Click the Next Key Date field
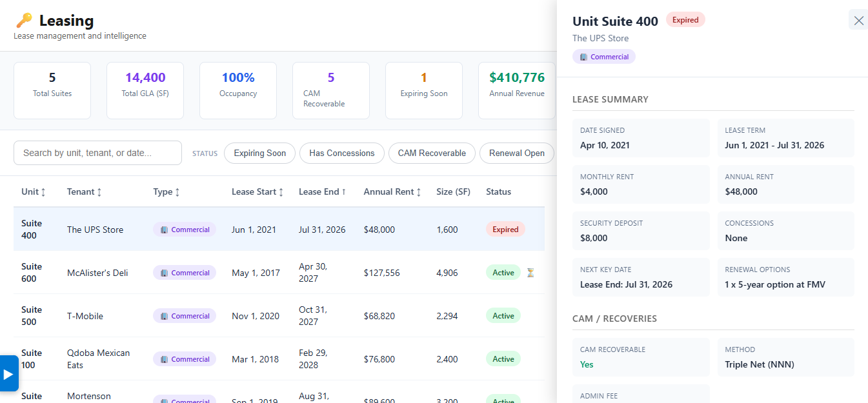The height and width of the screenshot is (403, 868). coord(641,277)
